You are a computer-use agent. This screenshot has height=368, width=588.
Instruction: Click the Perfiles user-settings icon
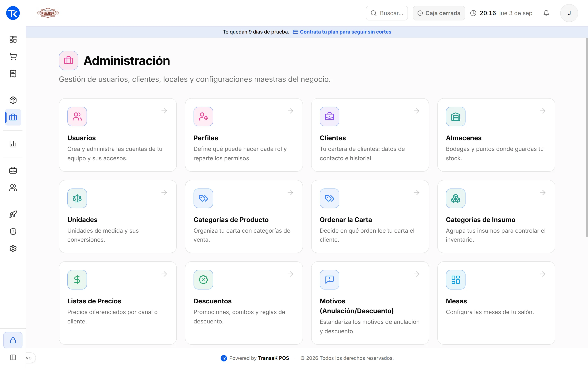[x=203, y=117]
